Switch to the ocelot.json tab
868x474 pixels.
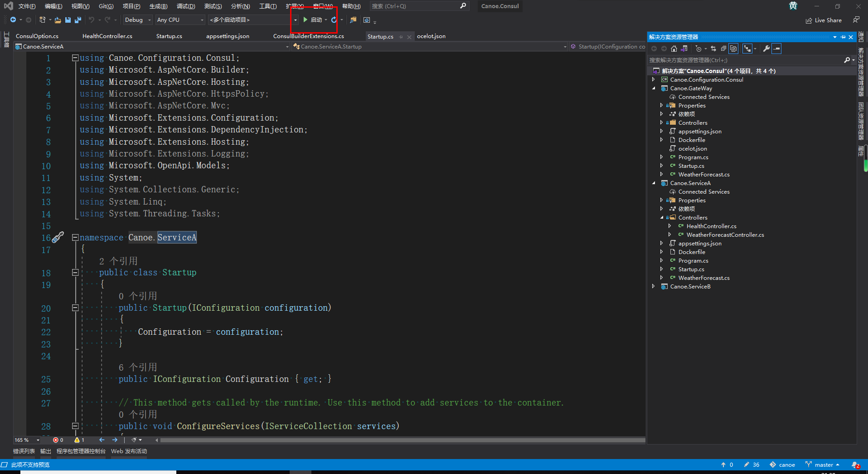click(x=431, y=36)
